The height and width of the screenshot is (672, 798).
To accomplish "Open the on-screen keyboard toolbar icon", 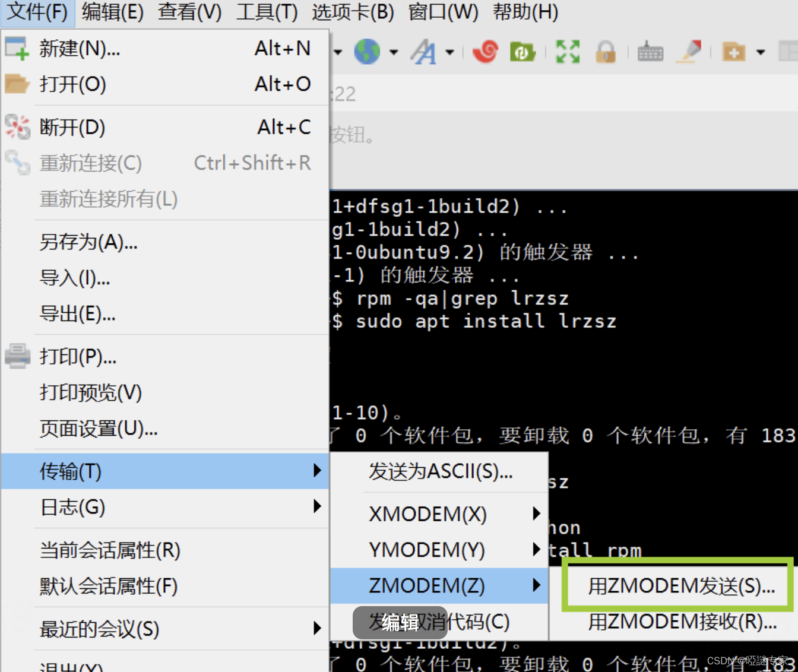I will click(x=650, y=52).
